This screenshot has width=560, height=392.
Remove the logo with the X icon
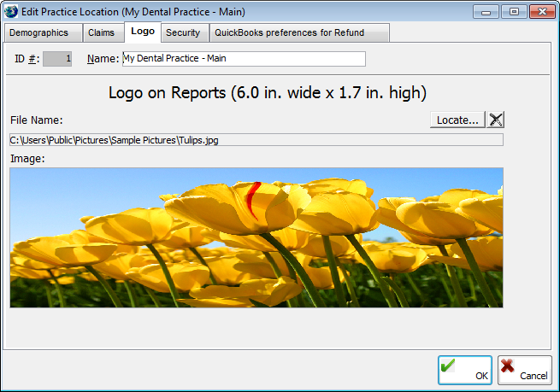(495, 120)
